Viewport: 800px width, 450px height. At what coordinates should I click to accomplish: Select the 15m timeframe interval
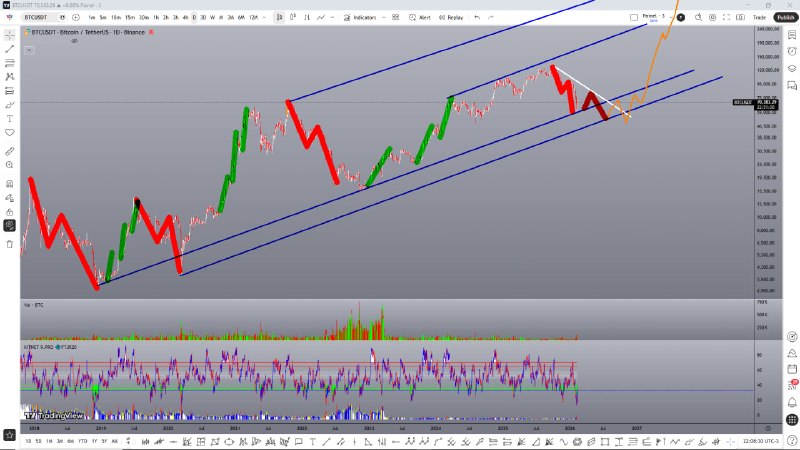[x=130, y=17]
